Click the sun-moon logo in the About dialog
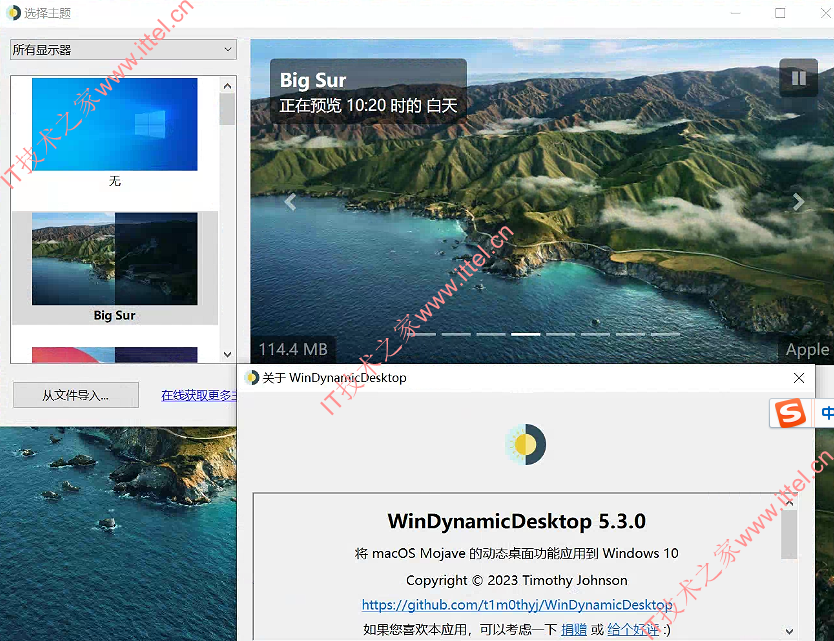 (526, 444)
